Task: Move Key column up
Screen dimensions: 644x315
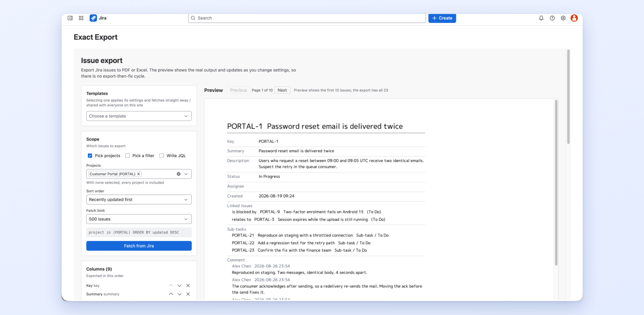Action: [171, 286]
